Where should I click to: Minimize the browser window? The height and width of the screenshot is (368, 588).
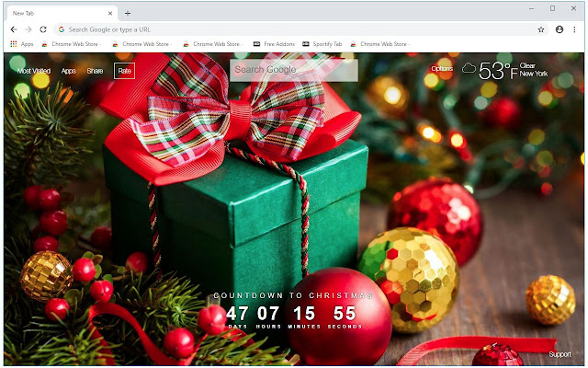tap(531, 8)
